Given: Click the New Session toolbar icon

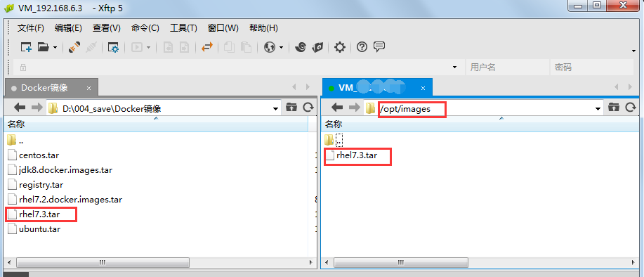Looking at the screenshot, I should pos(26,47).
